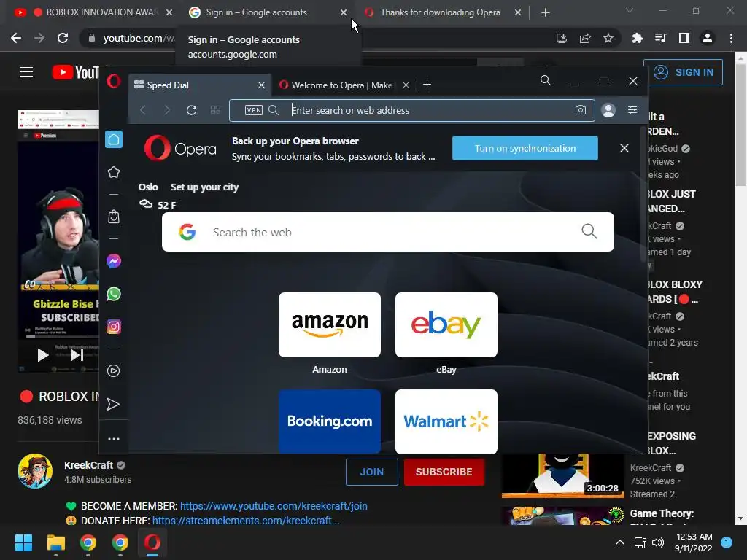
Task: Toggle the VPN badge in Opera address bar
Action: point(253,110)
